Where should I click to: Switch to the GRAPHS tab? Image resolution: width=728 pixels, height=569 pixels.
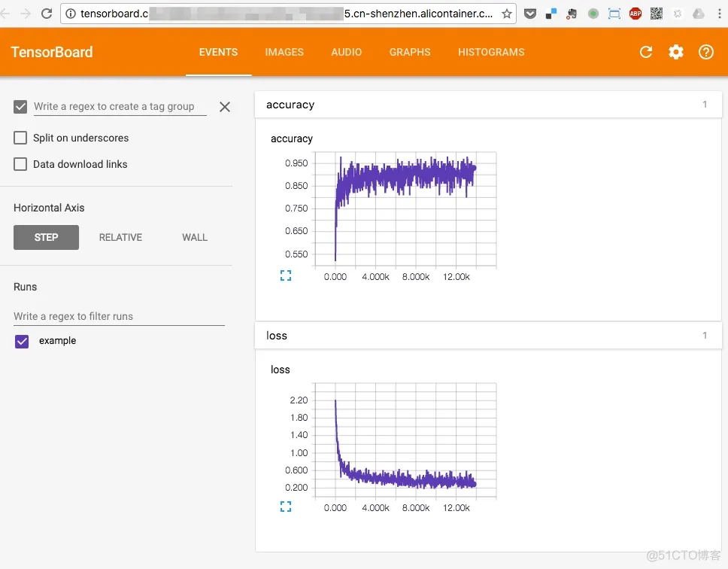click(x=409, y=52)
